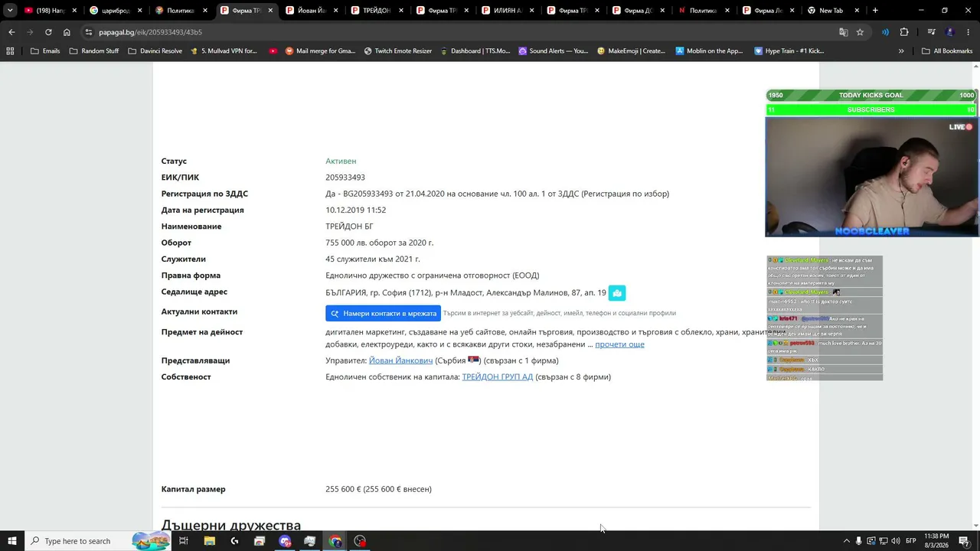This screenshot has height=551, width=980.
Task: Click the EIK number 205933493
Action: click(345, 178)
